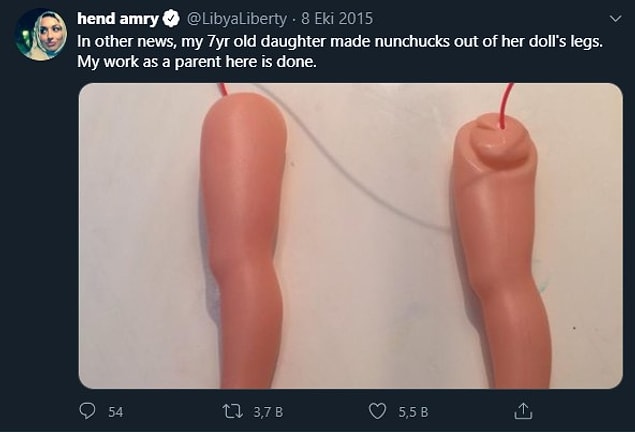Screen dimensions: 635x432
Task: Expand the tweet options chevron
Action: point(616,19)
